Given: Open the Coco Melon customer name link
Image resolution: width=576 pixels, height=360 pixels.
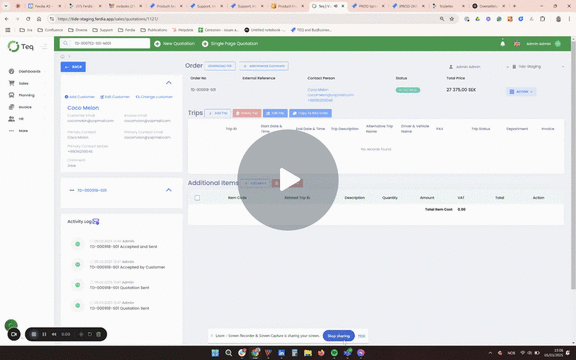Looking at the screenshot, I should [x=83, y=108].
